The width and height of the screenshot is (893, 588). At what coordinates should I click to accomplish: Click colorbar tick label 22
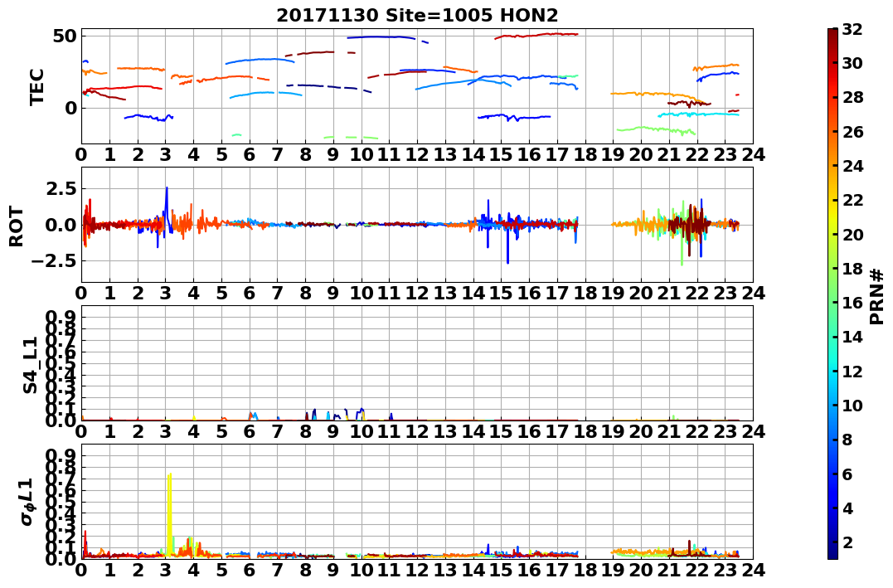852,200
